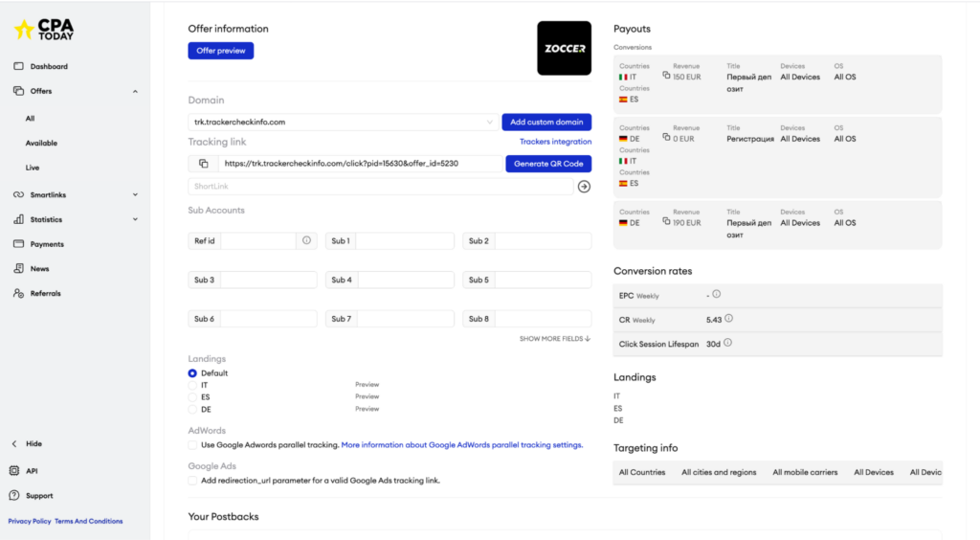
Task: Click the tracking link URL field
Action: pos(360,164)
